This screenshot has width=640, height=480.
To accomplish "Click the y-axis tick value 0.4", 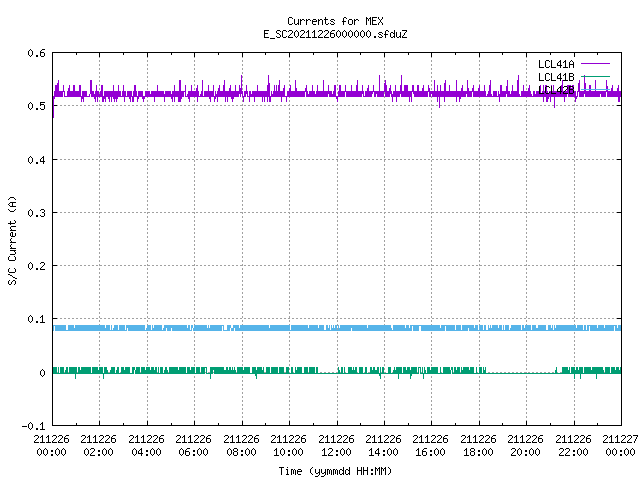I will pyautogui.click(x=36, y=160).
